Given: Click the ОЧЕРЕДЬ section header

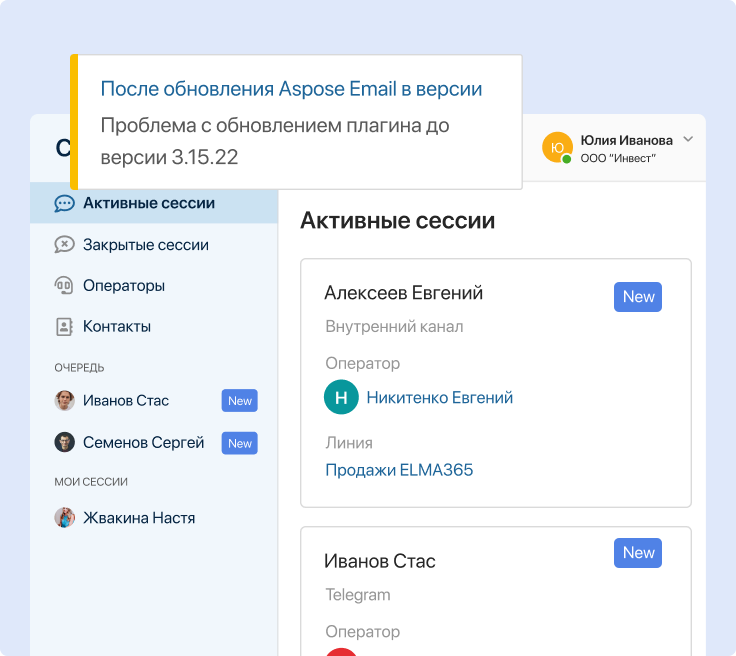Looking at the screenshot, I should [79, 367].
